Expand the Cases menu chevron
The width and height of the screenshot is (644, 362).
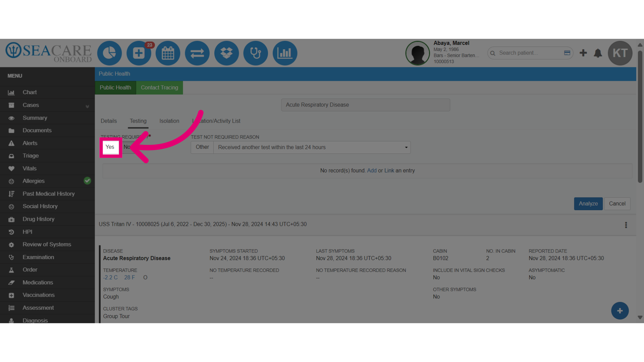(87, 106)
